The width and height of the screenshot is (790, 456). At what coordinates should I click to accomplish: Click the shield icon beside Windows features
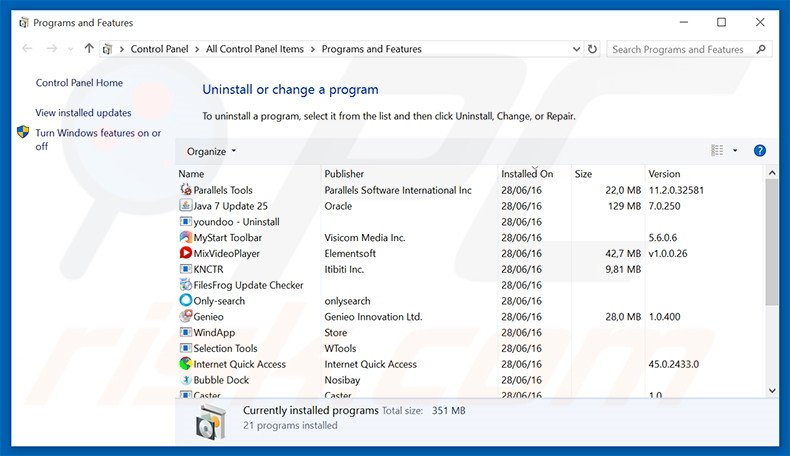(x=23, y=132)
